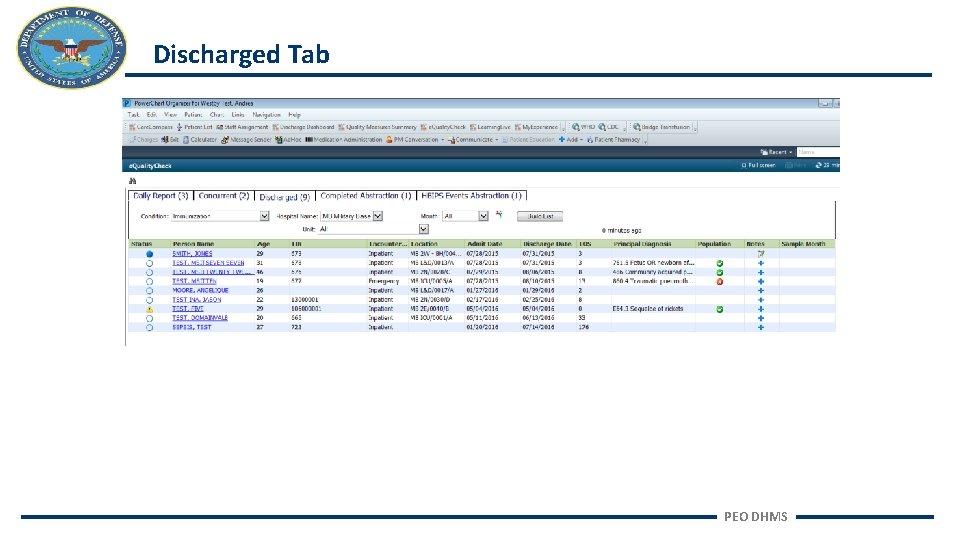
Task: Sort by the Discharge Date column header
Action: point(547,244)
